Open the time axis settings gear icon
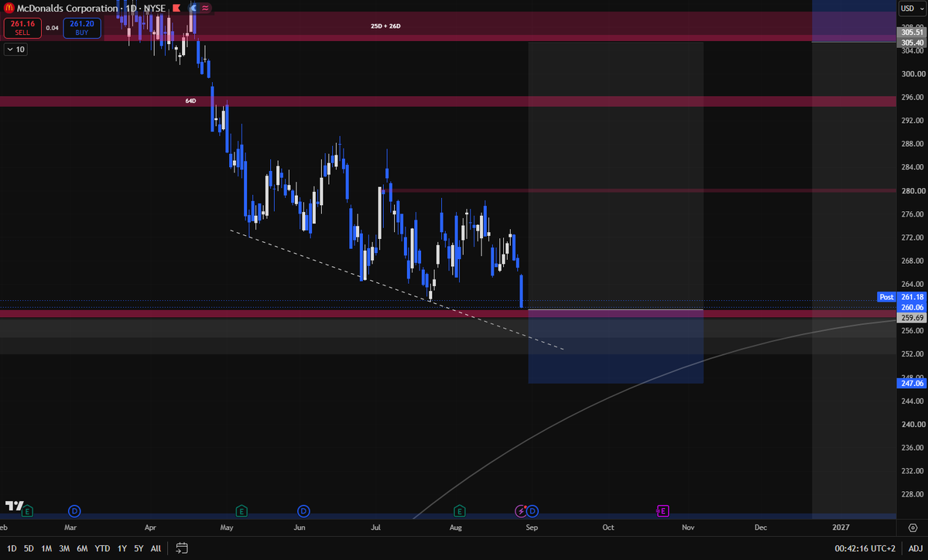 (913, 528)
